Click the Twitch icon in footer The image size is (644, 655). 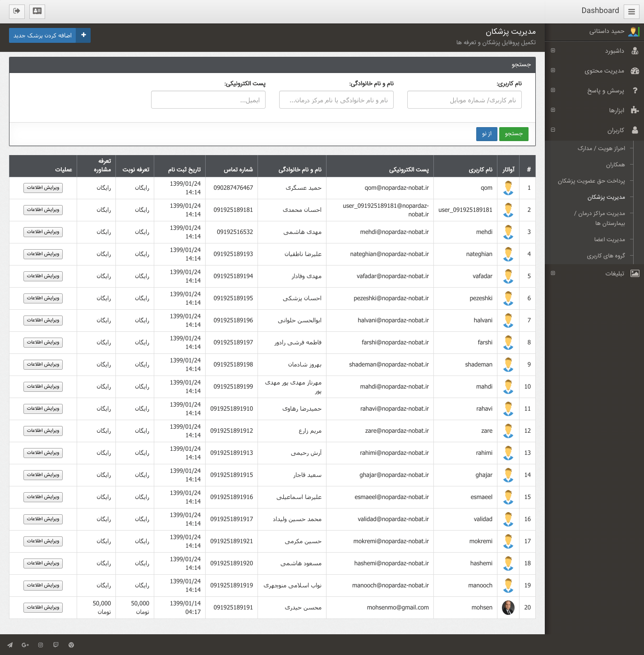click(x=56, y=645)
